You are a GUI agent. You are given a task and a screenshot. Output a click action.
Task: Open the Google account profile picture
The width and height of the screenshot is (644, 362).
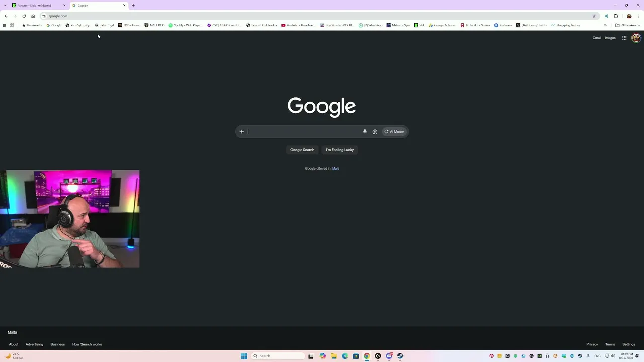[636, 38]
